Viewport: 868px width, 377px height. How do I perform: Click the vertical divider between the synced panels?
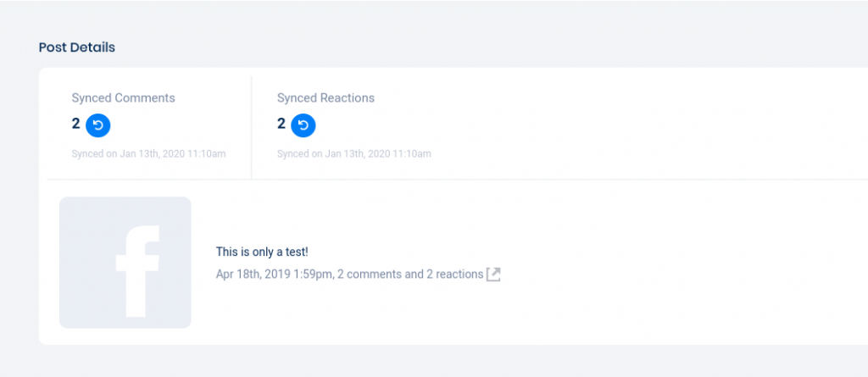pos(252,127)
